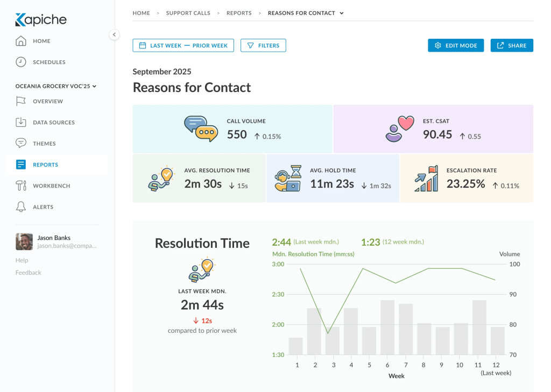Click the Kapiche logo
The image size is (551, 392).
(x=41, y=20)
